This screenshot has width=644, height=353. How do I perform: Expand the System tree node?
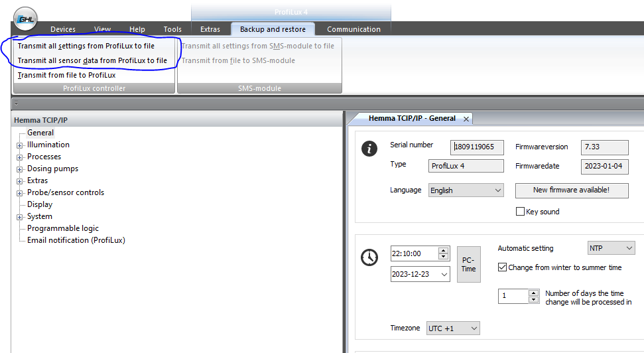point(19,217)
